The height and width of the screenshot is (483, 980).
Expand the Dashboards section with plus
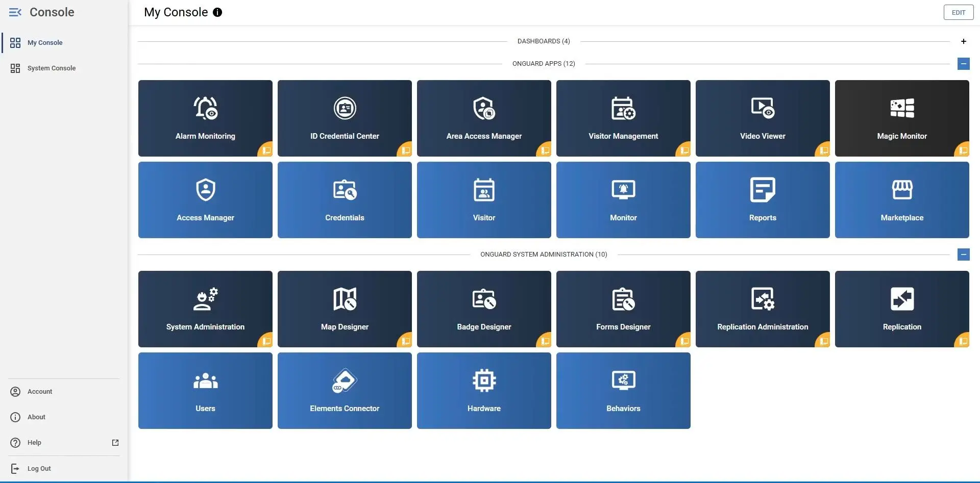pos(964,41)
